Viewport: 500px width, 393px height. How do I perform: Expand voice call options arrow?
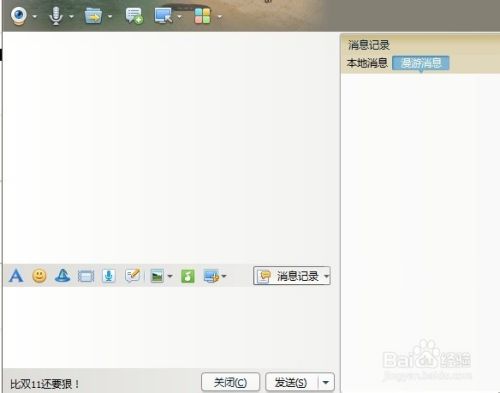(x=71, y=16)
